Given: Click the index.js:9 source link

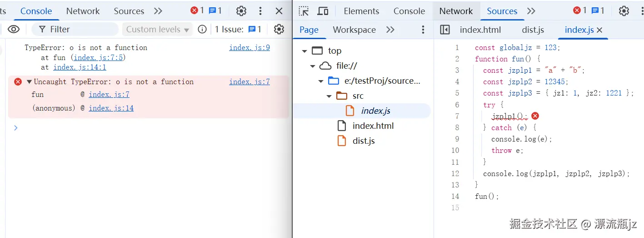Looking at the screenshot, I should tap(250, 47).
